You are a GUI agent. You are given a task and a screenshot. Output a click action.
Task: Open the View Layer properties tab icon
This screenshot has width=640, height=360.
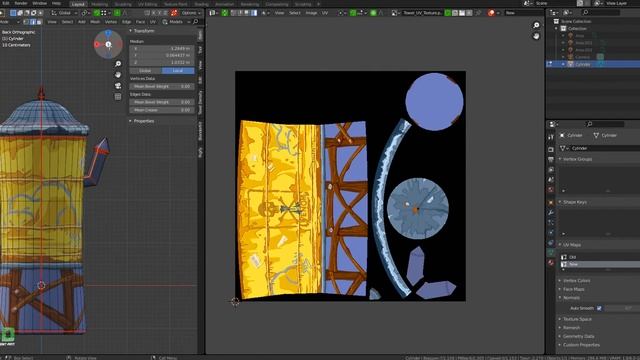click(551, 169)
